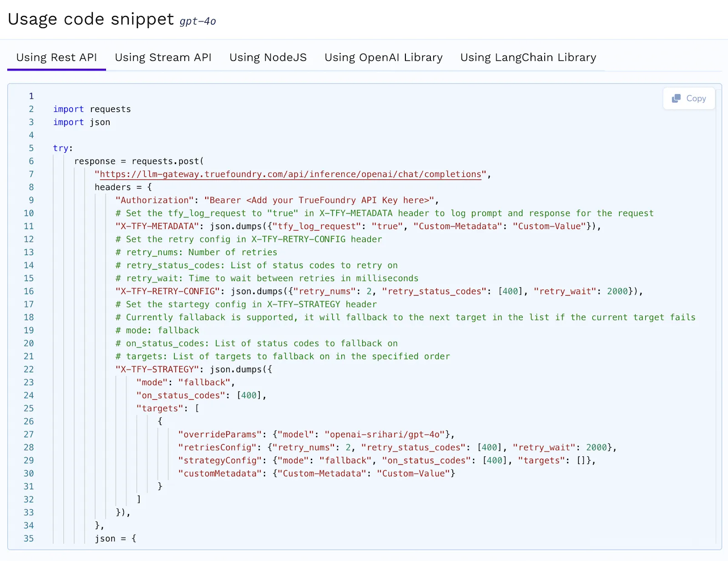This screenshot has width=728, height=561.
Task: Click the 'fallback' mode value on line 23
Action: click(205, 382)
